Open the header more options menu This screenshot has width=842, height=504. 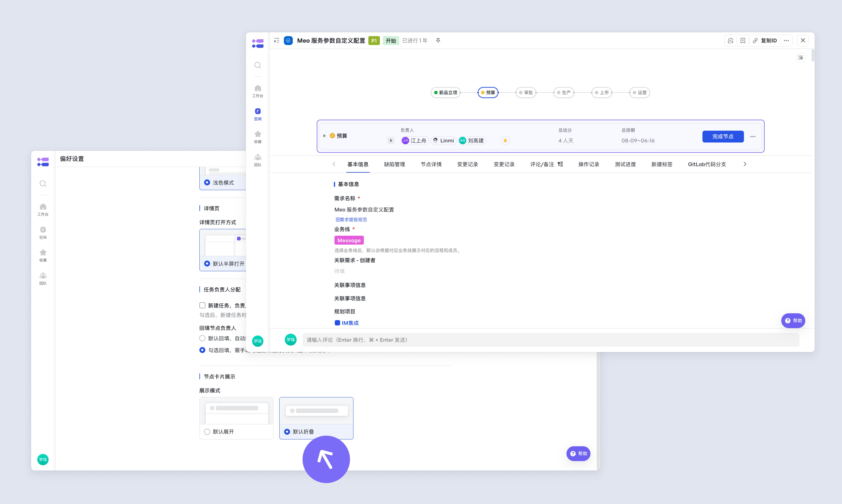pos(786,40)
